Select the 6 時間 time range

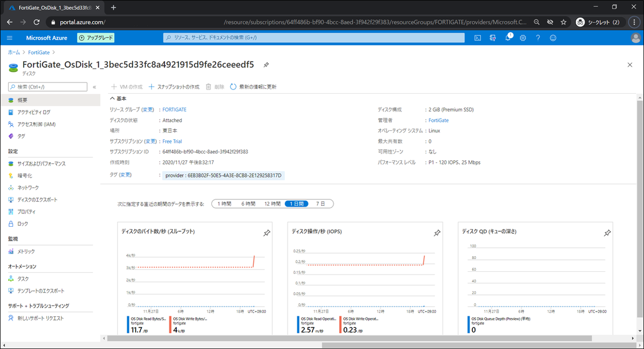249,204
